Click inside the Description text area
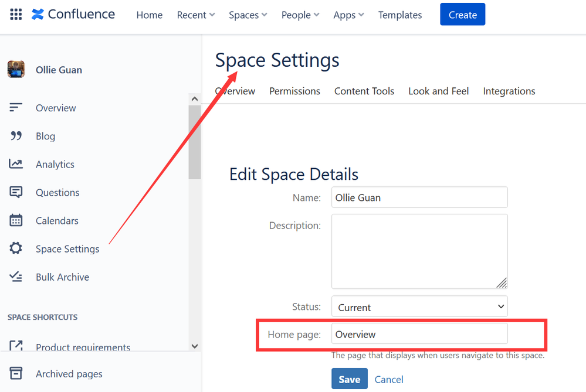Viewport: 586px width, 392px height. (419, 251)
